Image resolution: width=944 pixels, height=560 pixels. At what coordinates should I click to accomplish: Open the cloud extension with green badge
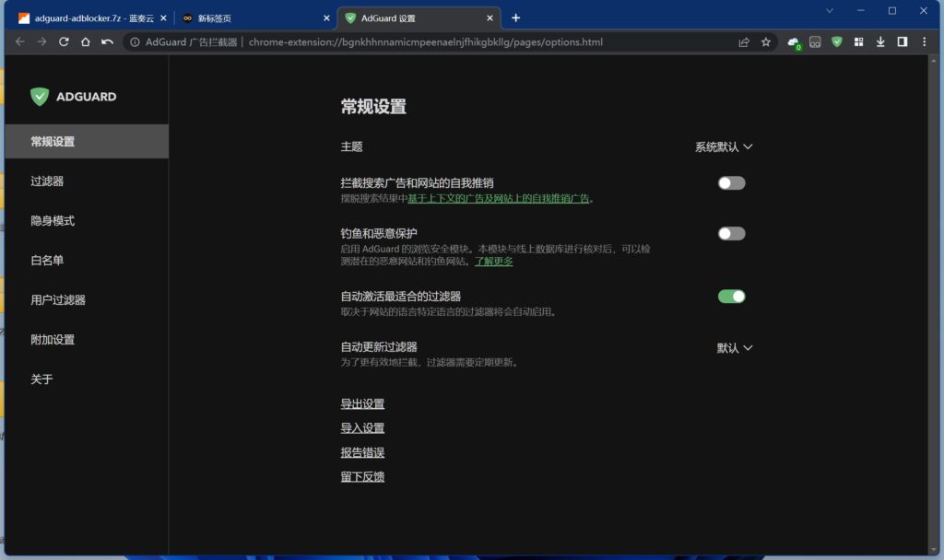tap(794, 42)
